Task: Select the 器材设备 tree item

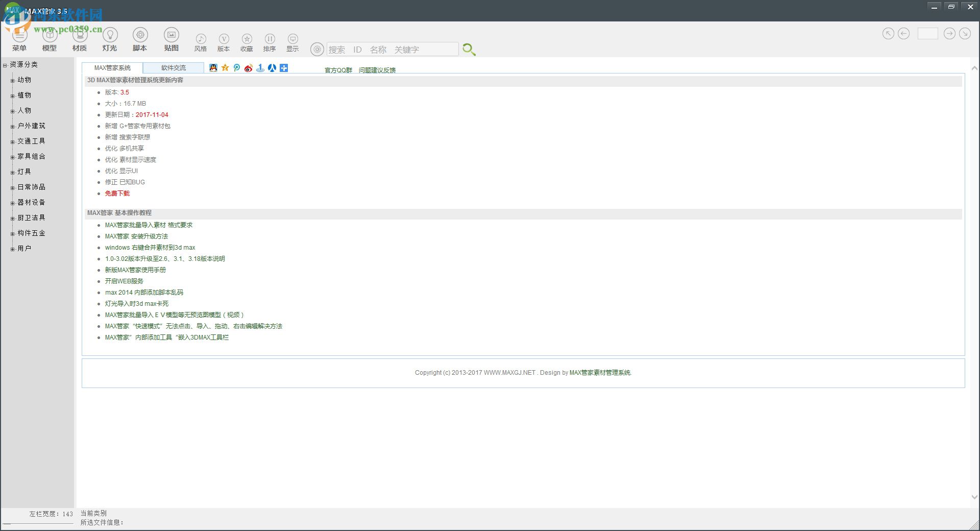Action: pyautogui.click(x=31, y=202)
